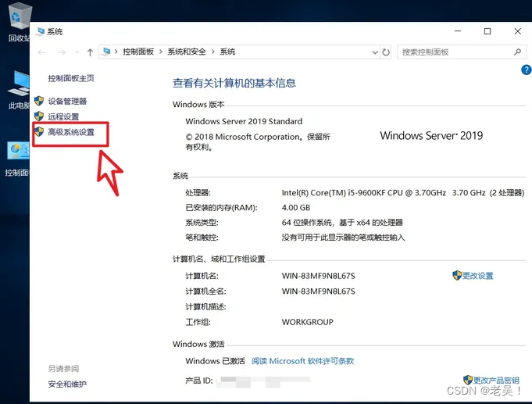Image resolution: width=532 pixels, height=404 pixels.
Task: Open 阅读 Microsoft 软件许可条款 link
Action: coord(302,361)
